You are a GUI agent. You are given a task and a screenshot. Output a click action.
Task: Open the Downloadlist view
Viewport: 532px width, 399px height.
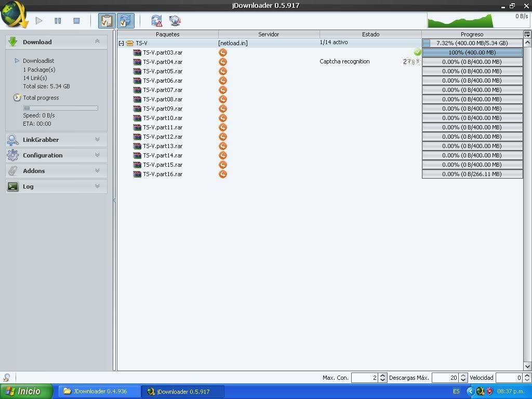[x=38, y=61]
